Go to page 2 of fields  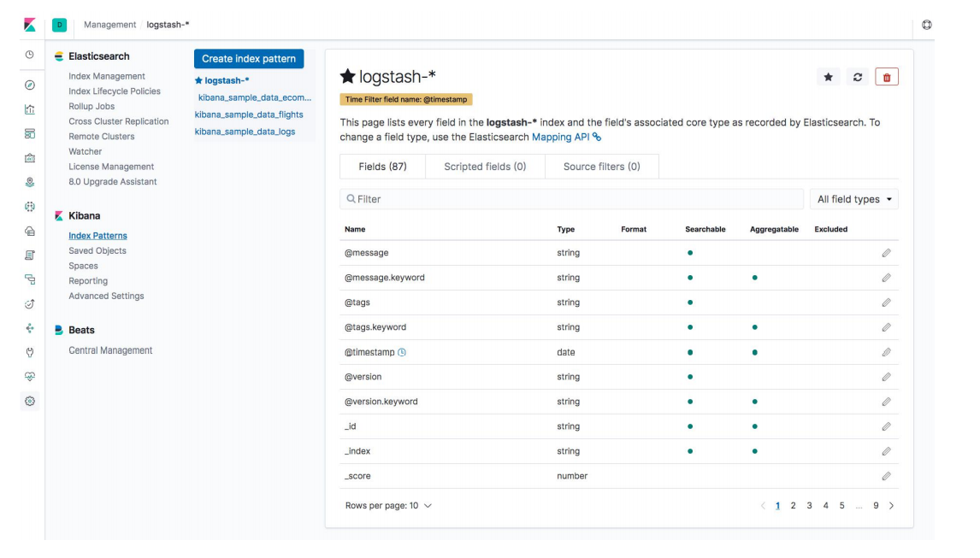click(x=793, y=506)
